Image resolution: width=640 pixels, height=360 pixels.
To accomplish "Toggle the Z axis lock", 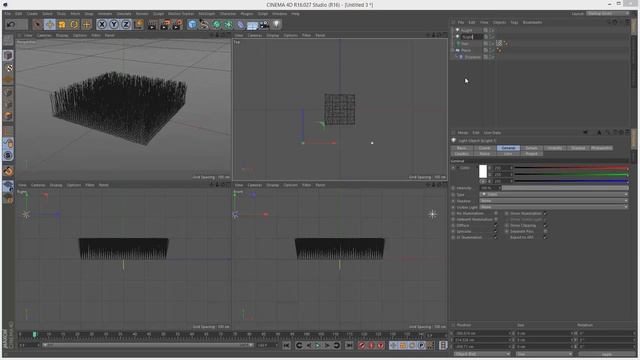I will (x=126, y=24).
